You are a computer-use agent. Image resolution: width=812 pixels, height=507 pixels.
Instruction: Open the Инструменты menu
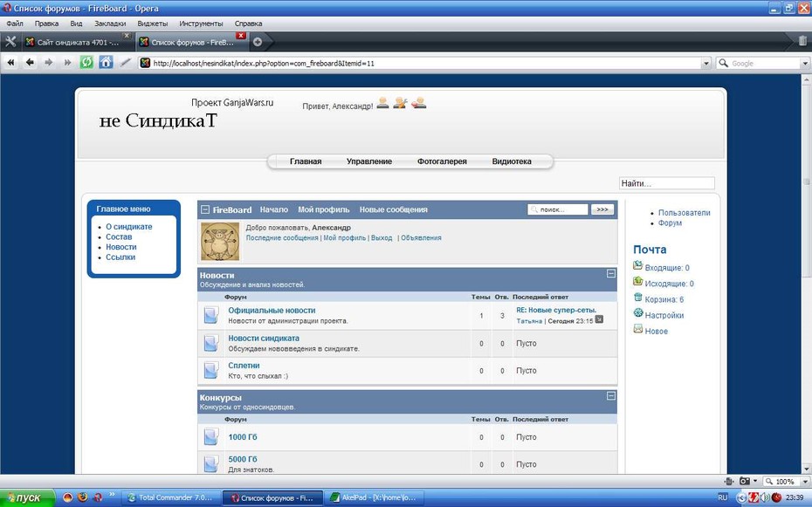point(201,24)
